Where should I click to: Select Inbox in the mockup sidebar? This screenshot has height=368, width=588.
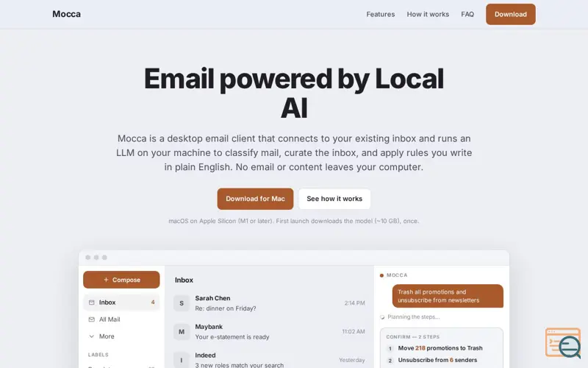click(121, 302)
